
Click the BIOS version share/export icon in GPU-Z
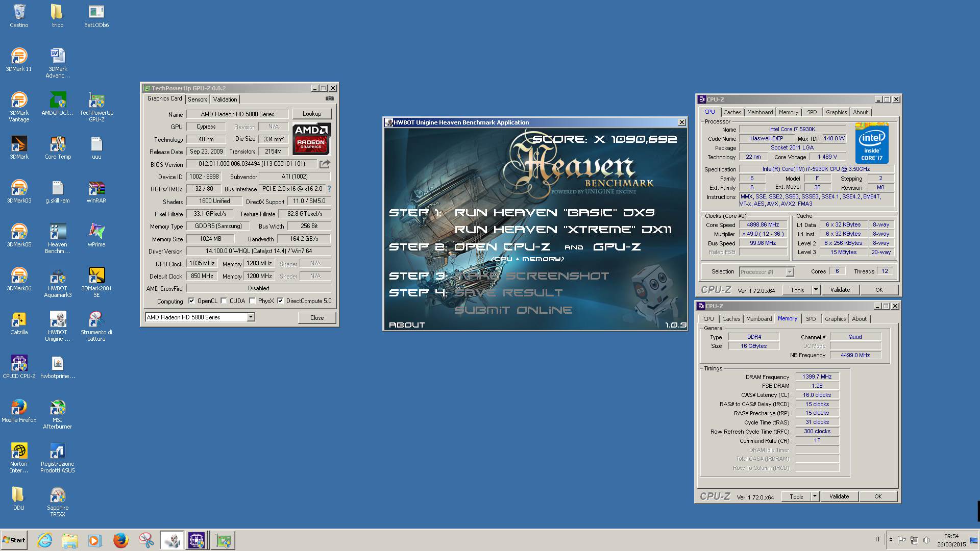pos(325,164)
